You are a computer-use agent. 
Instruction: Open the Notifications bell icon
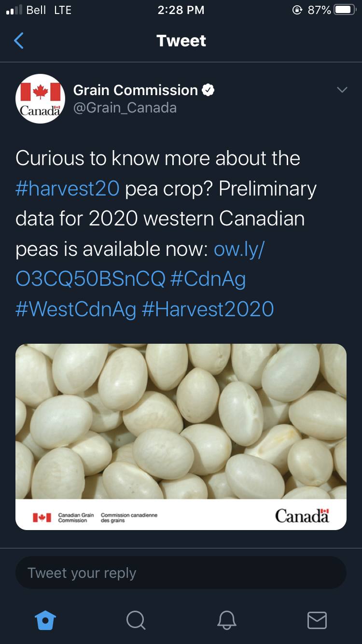[226, 620]
